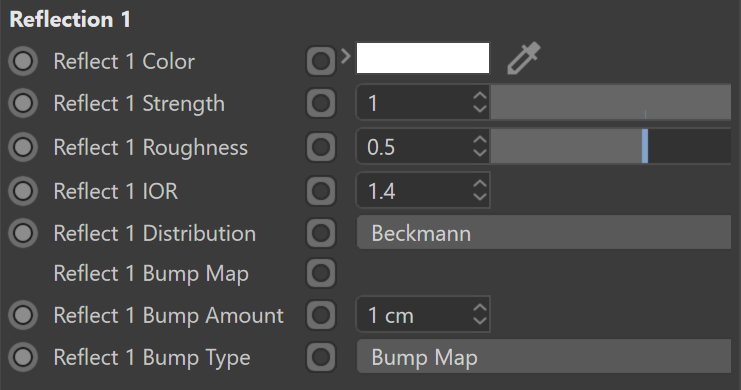The image size is (741, 390).
Task: Click the Reflect 1 Strength slider bar
Action: coord(611,102)
